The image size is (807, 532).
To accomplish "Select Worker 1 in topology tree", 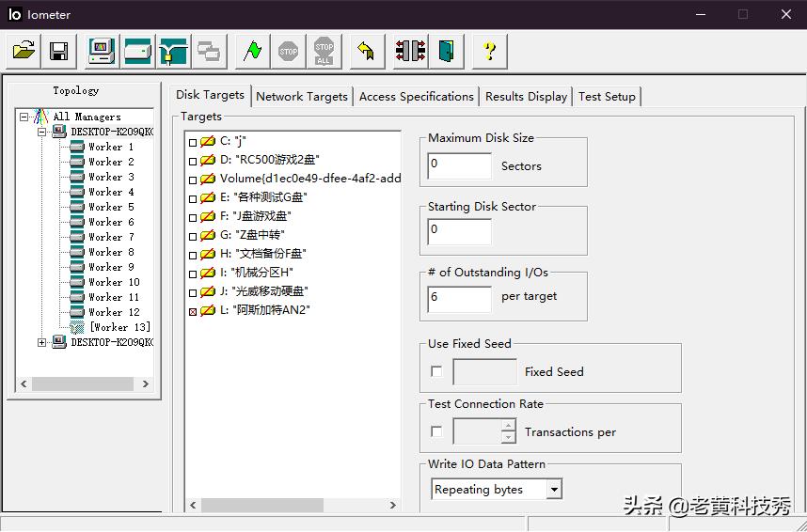I will [x=111, y=147].
